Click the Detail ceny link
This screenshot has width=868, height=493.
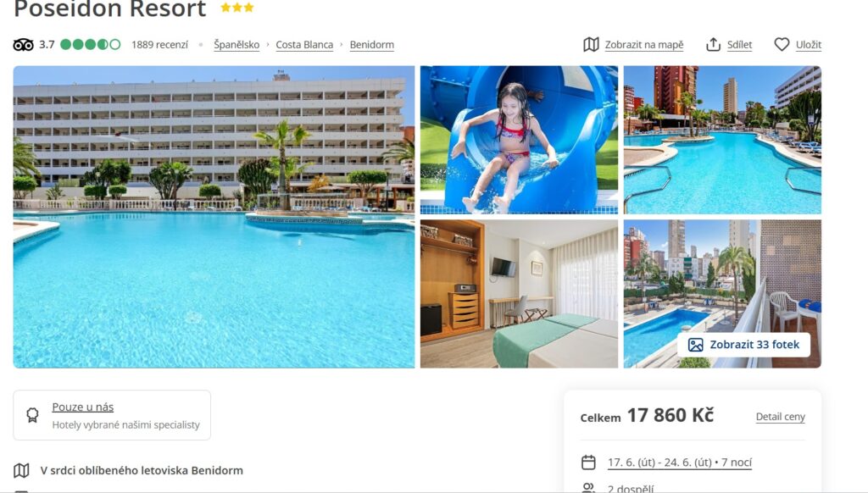780,417
